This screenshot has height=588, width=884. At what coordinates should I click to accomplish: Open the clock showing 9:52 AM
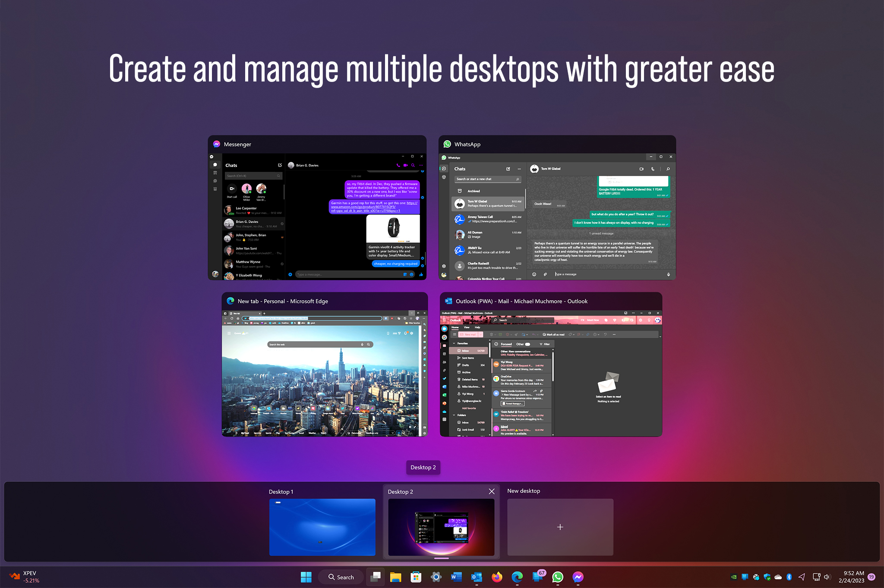(851, 577)
